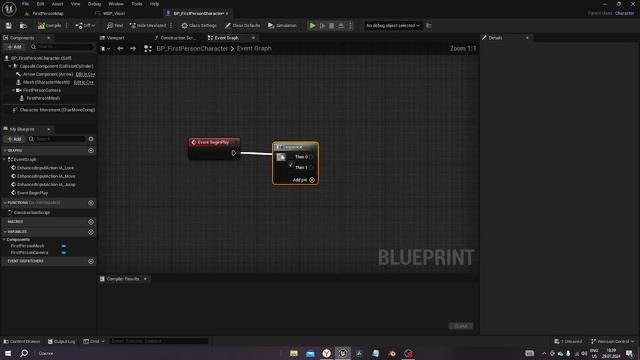The image size is (640, 360).
Task: Toggle Hide Unrelated nodes
Action: click(148, 25)
